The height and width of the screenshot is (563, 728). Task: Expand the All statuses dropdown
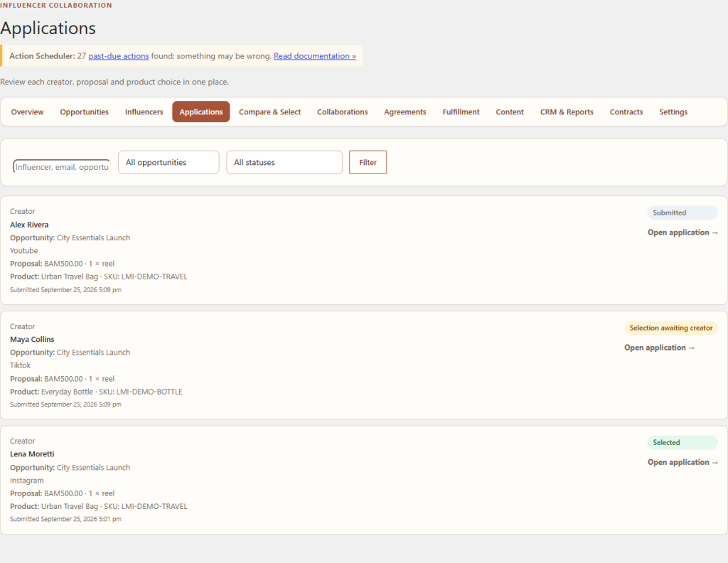point(284,163)
